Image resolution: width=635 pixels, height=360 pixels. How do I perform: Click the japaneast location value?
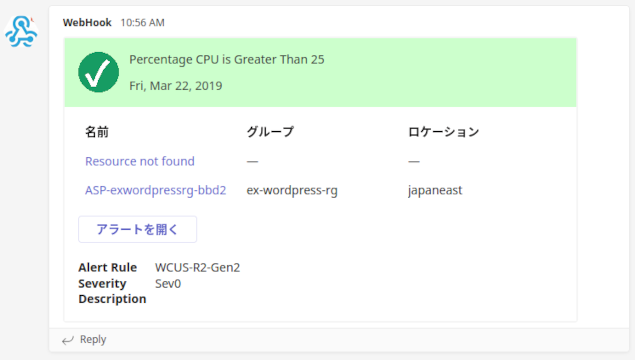pos(435,190)
